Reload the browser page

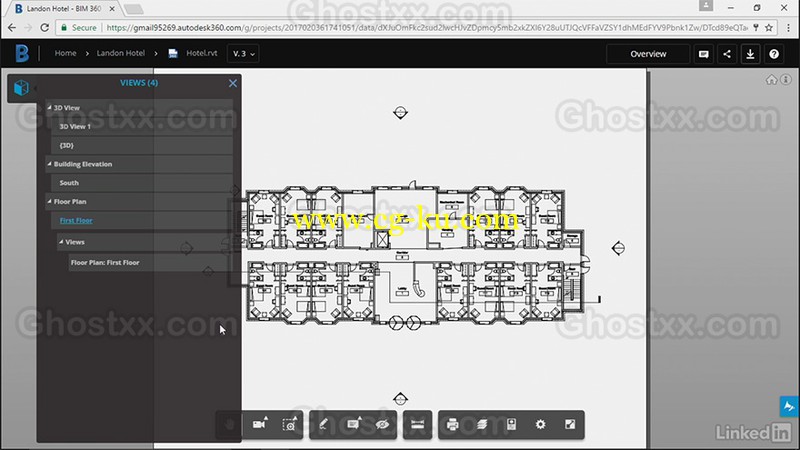coord(44,28)
